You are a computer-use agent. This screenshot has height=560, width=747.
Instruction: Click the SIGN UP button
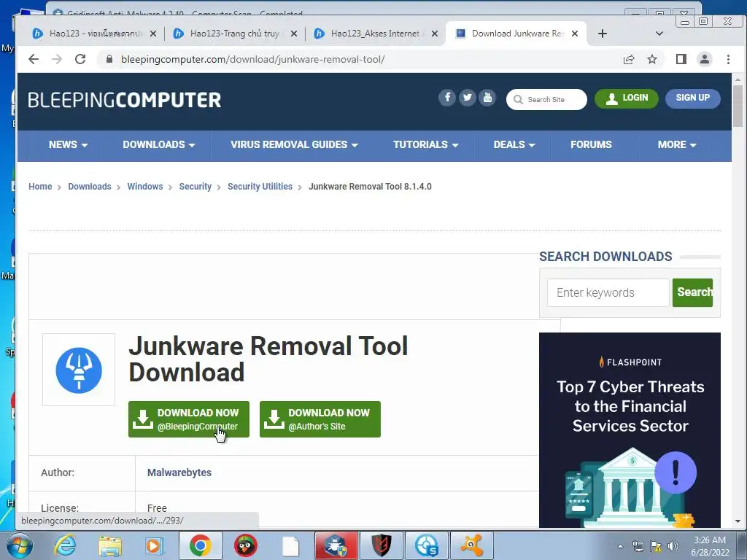coord(693,98)
